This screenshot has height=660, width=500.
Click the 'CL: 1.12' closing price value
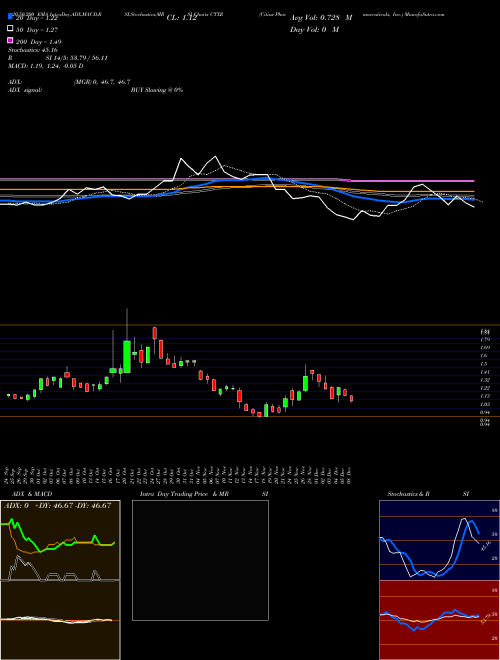click(182, 18)
